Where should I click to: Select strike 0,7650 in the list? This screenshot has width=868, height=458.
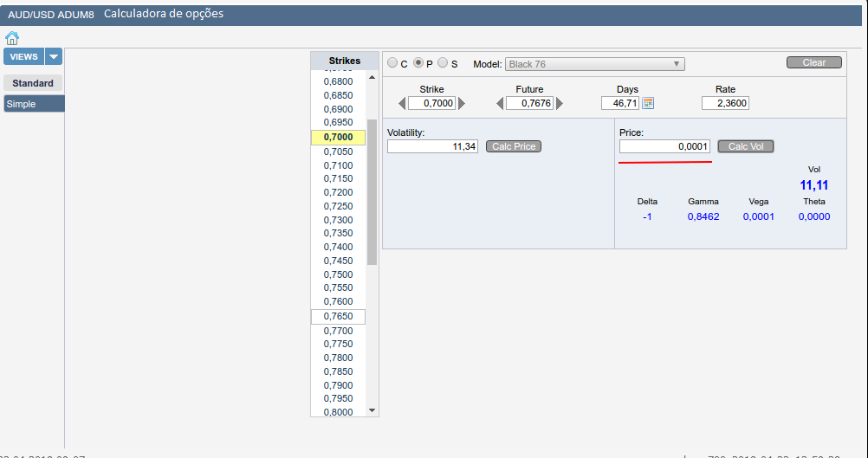click(x=338, y=317)
